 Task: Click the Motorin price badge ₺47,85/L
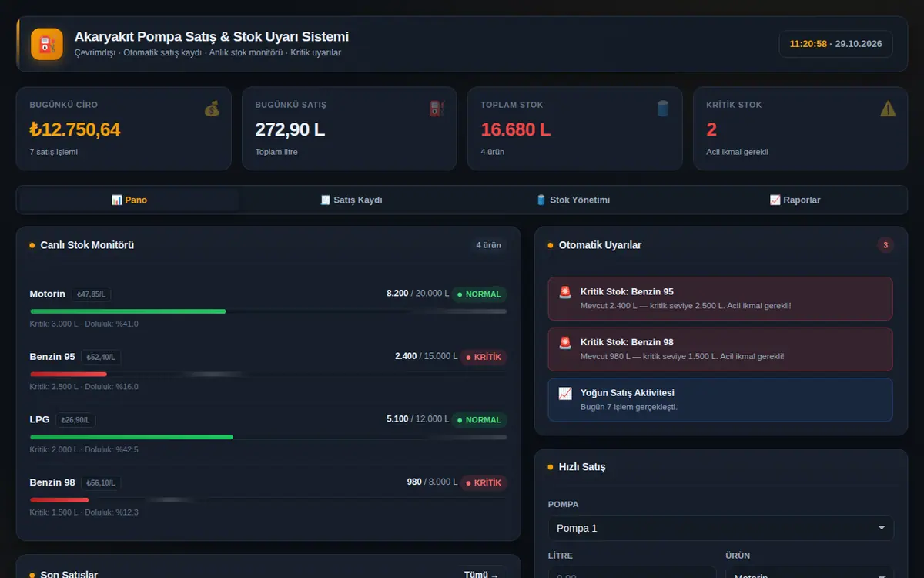pos(92,294)
